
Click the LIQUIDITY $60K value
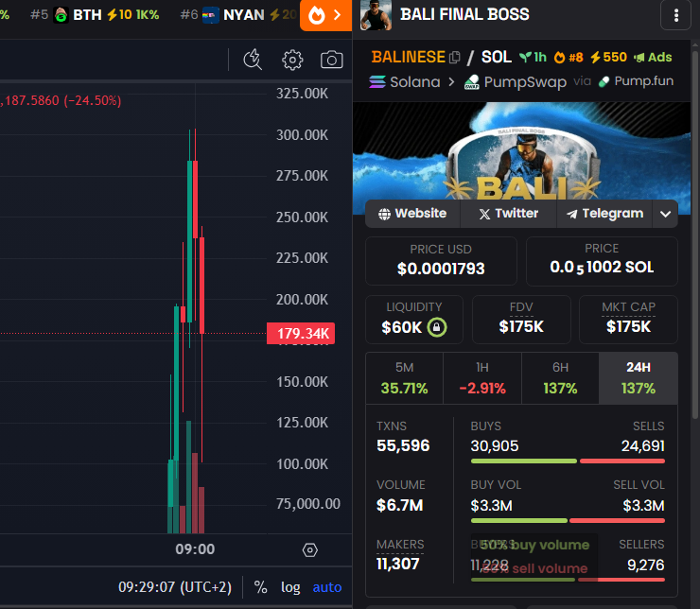[401, 327]
